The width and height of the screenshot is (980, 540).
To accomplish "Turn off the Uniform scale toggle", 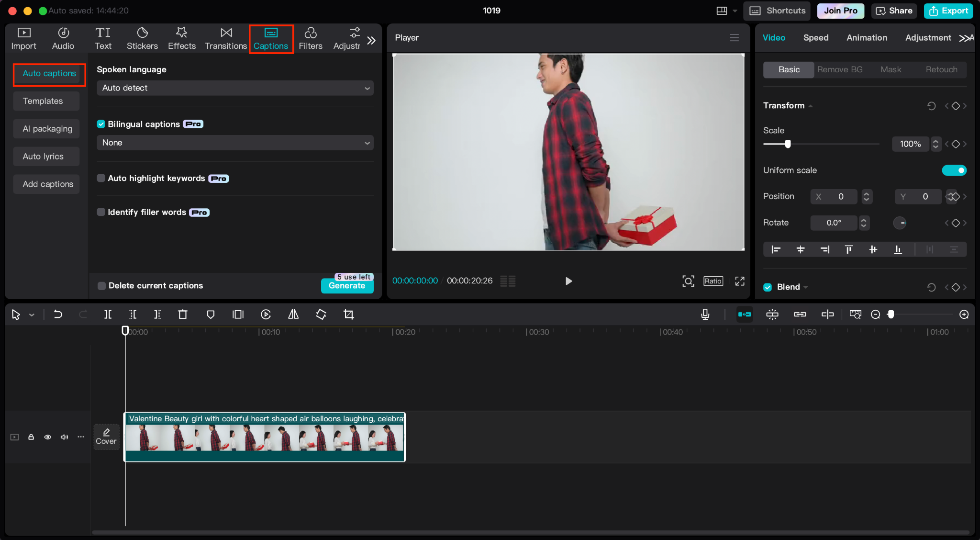I will pyautogui.click(x=954, y=170).
